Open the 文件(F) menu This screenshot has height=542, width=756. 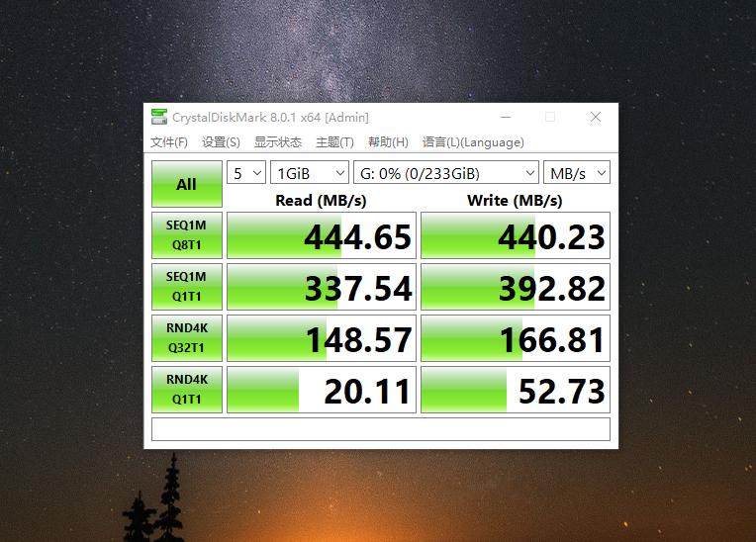click(x=169, y=142)
